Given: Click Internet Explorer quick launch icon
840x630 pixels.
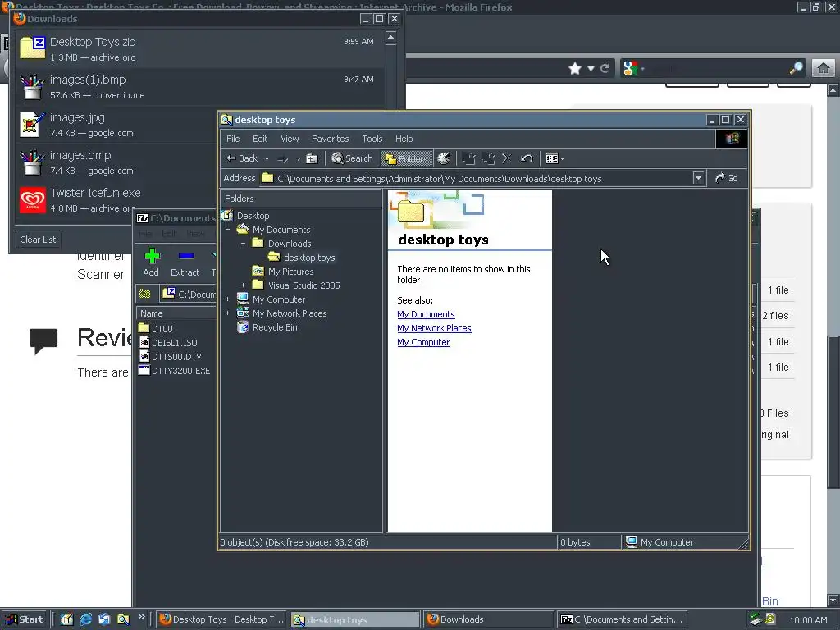Looking at the screenshot, I should pos(85,619).
